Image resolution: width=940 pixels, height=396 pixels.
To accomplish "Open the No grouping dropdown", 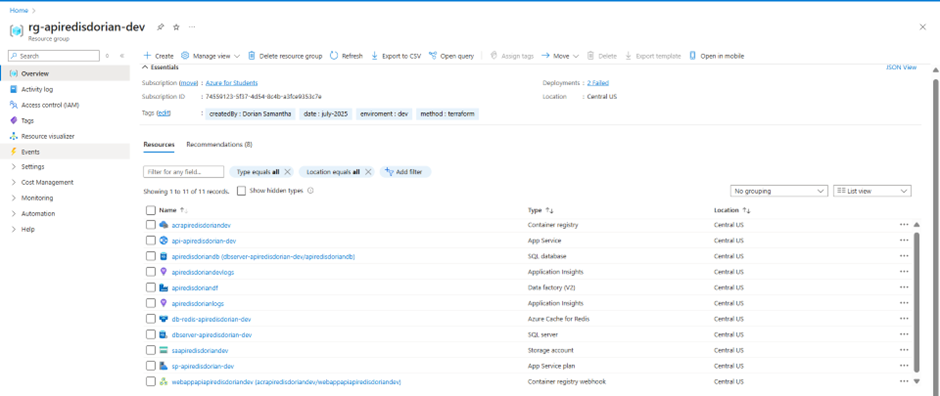I will pos(779,191).
